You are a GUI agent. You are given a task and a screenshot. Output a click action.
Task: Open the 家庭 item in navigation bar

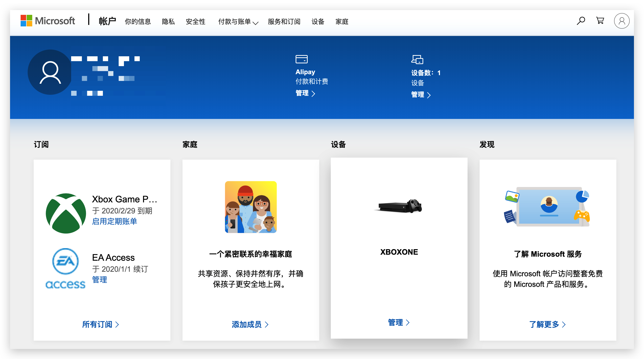342,22
